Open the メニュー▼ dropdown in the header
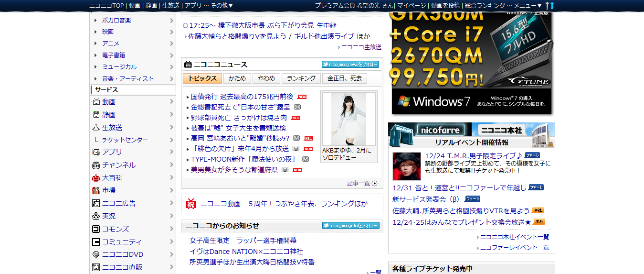 [528, 5]
